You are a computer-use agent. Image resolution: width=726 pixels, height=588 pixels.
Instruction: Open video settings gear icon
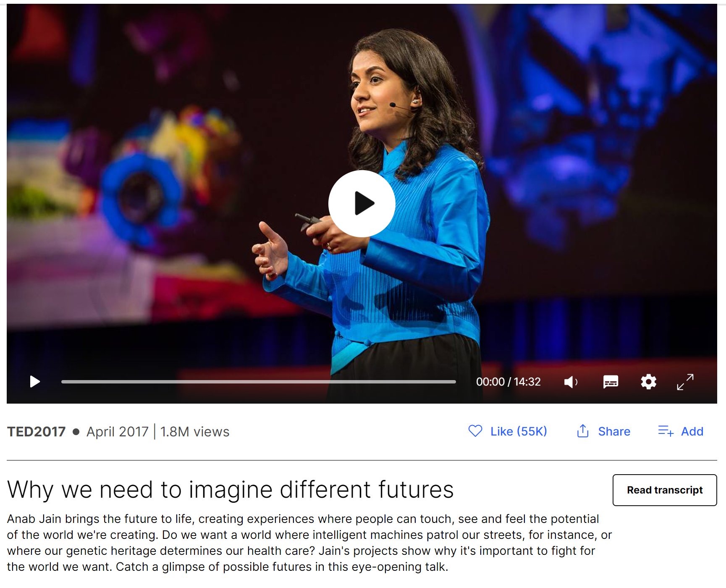[x=648, y=382]
